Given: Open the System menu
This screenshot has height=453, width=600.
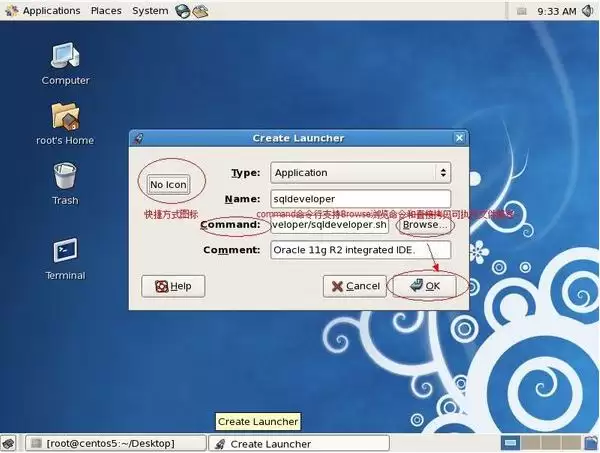Looking at the screenshot, I should point(150,11).
